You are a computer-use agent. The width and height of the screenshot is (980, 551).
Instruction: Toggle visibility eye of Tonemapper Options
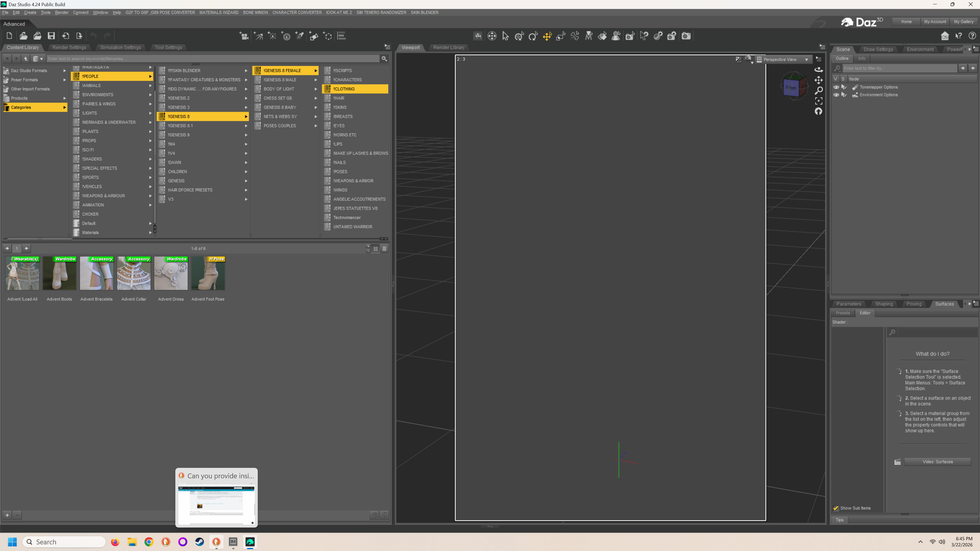pos(836,87)
